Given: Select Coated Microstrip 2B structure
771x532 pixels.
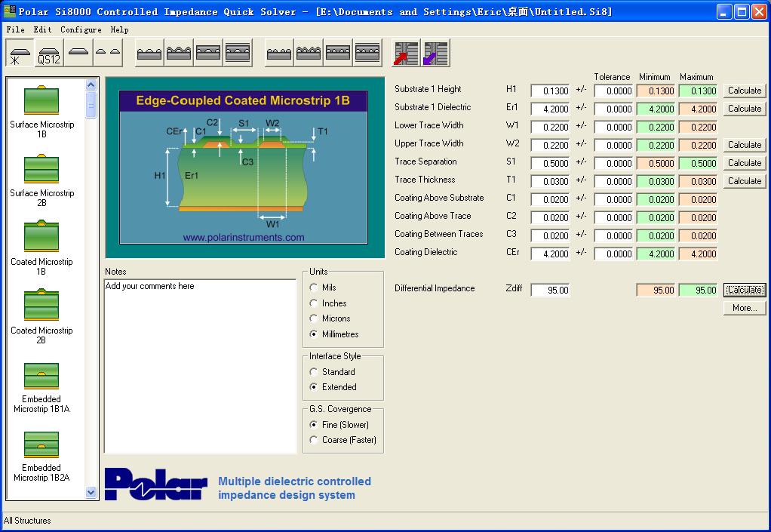Looking at the screenshot, I should point(41,318).
